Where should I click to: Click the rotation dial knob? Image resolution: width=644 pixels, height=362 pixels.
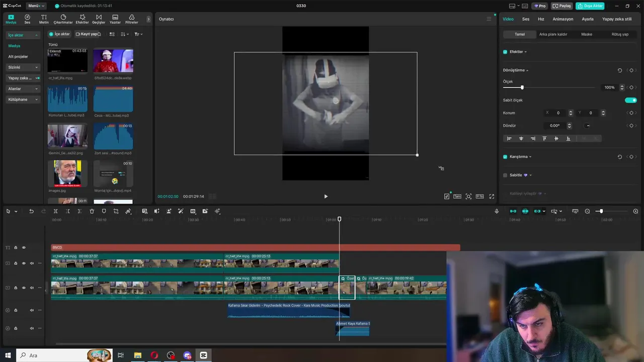587,126
